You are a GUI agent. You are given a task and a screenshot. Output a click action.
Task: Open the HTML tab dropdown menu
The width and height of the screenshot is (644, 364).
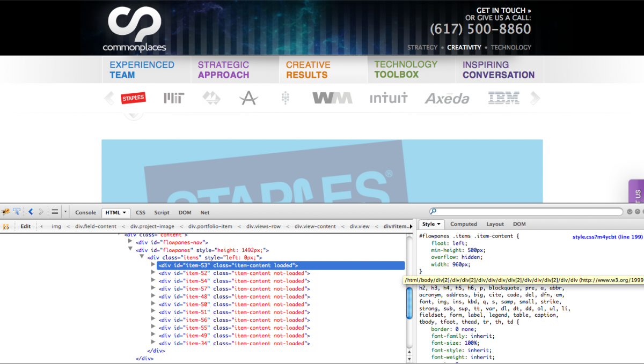tap(125, 212)
